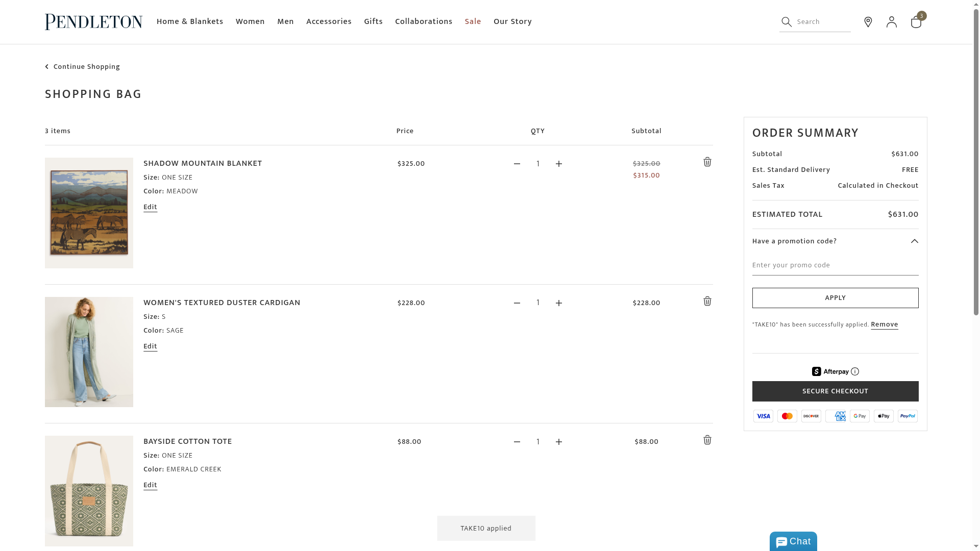
Task: Open the Sale menu item
Action: pos(473,21)
